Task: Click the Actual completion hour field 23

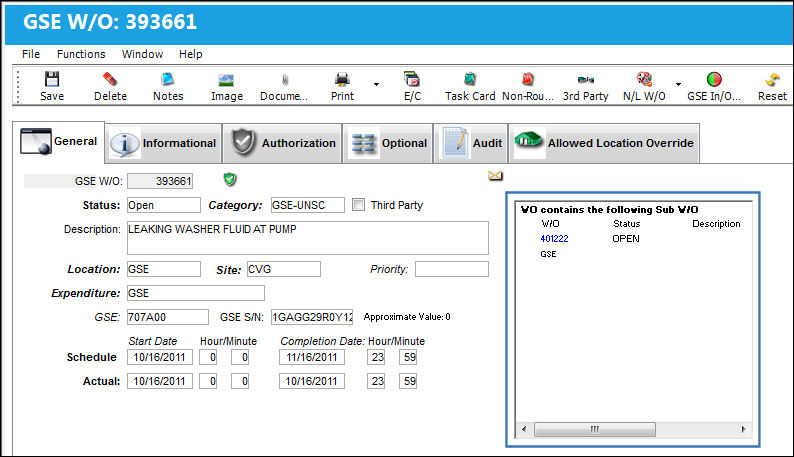Action: (376, 381)
